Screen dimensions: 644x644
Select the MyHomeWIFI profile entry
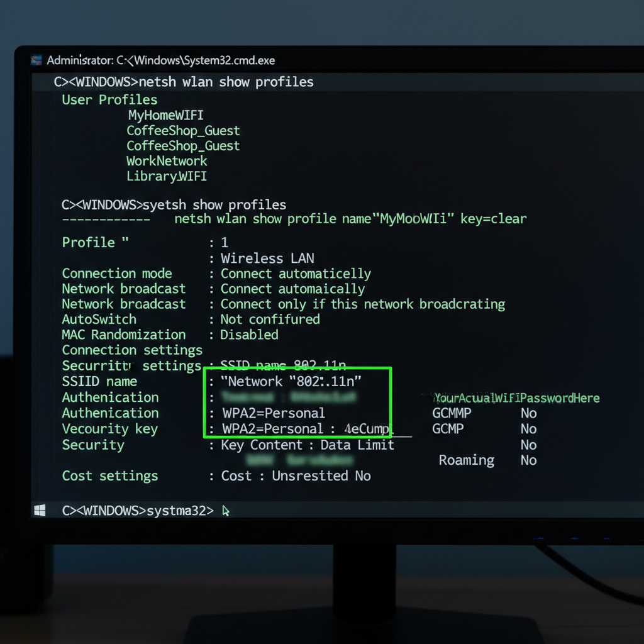pyautogui.click(x=165, y=116)
